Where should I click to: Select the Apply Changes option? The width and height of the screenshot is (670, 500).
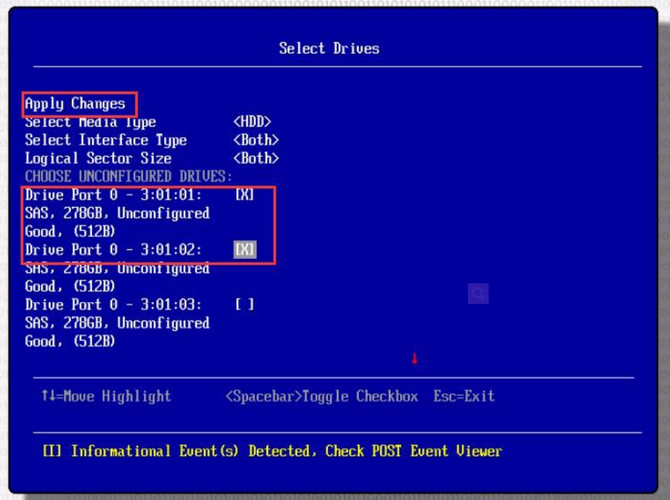75,104
